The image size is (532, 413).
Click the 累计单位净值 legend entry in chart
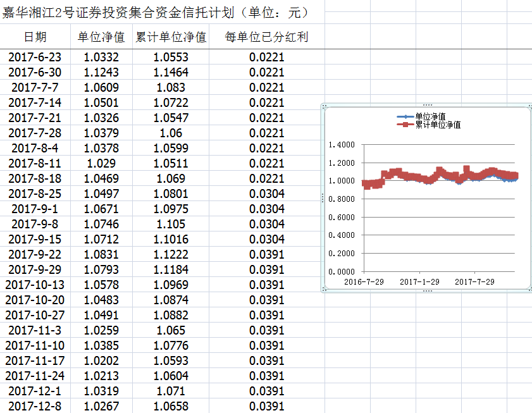437,125
